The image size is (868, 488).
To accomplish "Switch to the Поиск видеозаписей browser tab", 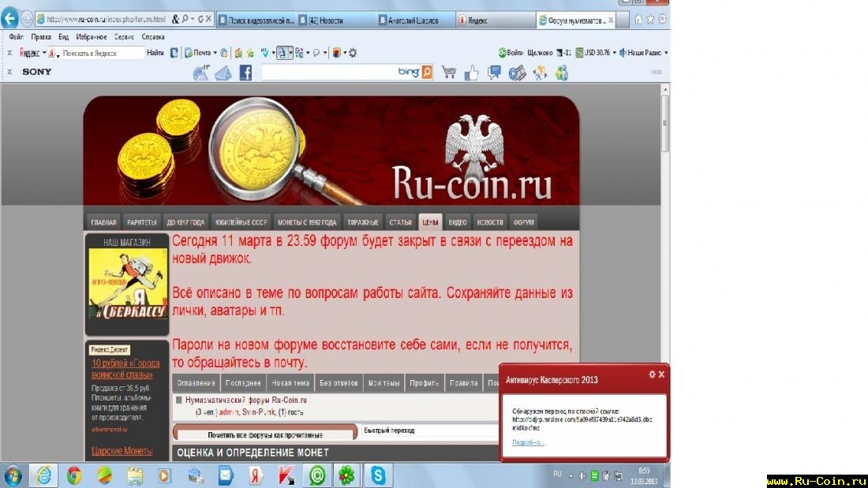I will [x=256, y=20].
